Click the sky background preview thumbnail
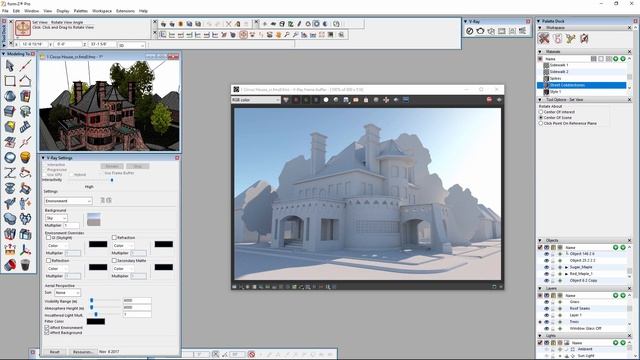Screen dimensions: 640x360 (93, 219)
